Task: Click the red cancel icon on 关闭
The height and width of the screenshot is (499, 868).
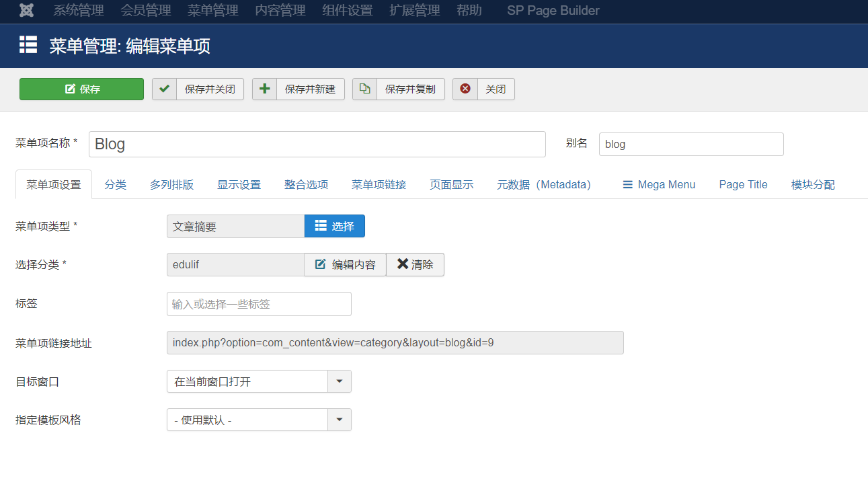Action: pyautogui.click(x=465, y=89)
